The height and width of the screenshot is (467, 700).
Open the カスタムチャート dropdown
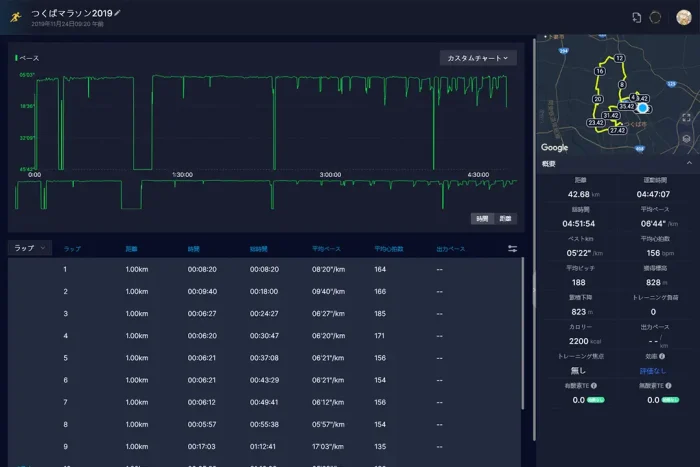(x=478, y=58)
